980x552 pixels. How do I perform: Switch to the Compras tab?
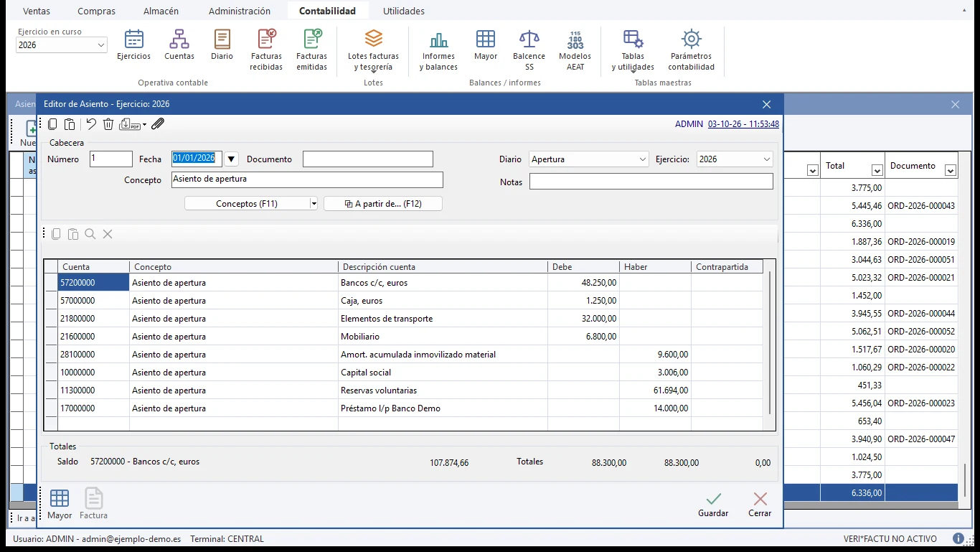(x=96, y=11)
